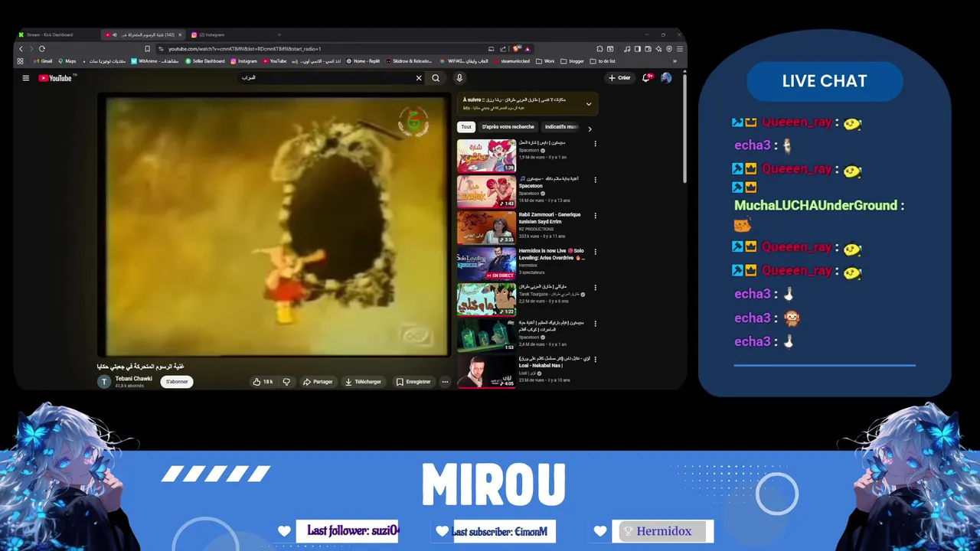
Task: Open the Maps bookmark
Action: 67,61
